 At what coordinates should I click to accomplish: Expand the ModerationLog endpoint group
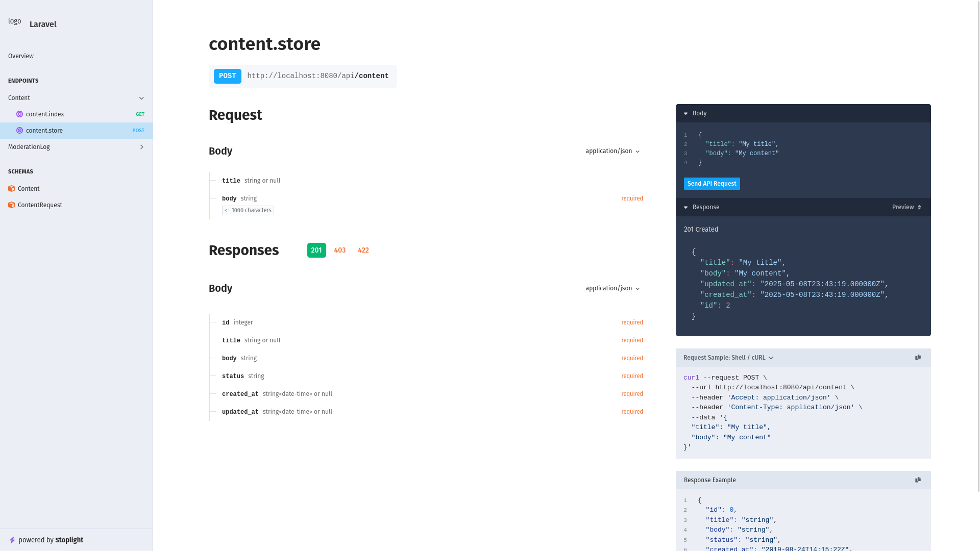(x=141, y=147)
